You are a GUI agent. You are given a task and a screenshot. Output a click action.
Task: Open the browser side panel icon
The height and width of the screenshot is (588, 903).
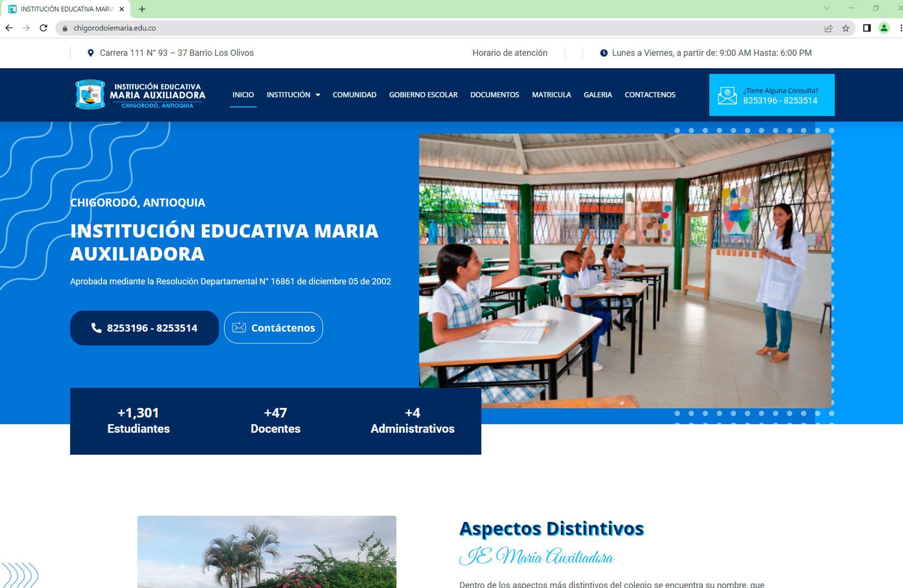[x=867, y=28]
